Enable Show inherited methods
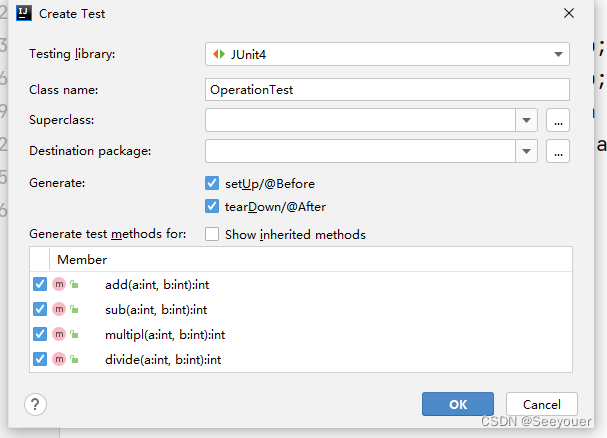The height and width of the screenshot is (438, 607). point(212,234)
